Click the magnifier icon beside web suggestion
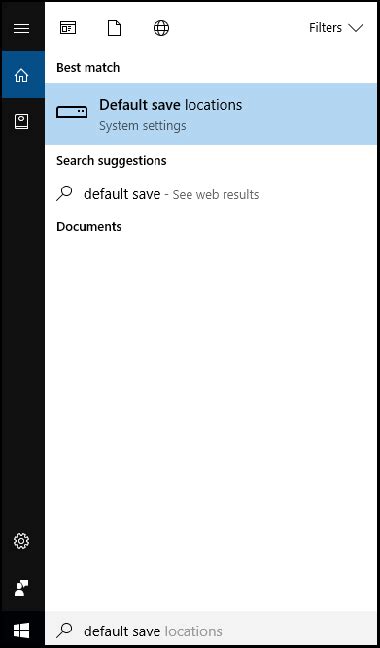Screen dimensions: 380x648 coord(64,193)
